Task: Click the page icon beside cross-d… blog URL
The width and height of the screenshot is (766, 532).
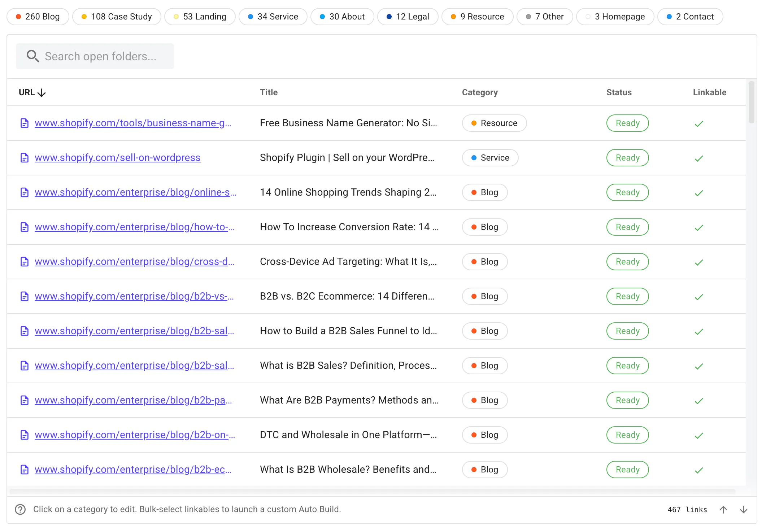Action: point(25,262)
